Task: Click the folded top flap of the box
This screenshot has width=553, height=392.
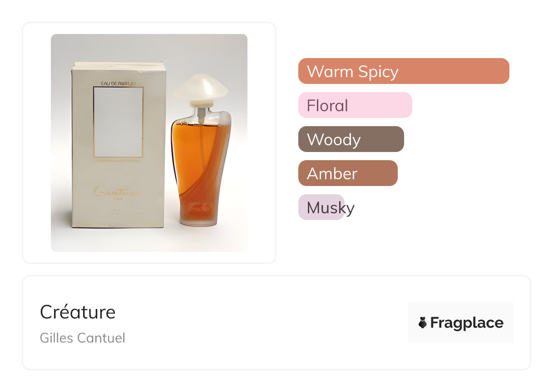Action: pyautogui.click(x=119, y=66)
